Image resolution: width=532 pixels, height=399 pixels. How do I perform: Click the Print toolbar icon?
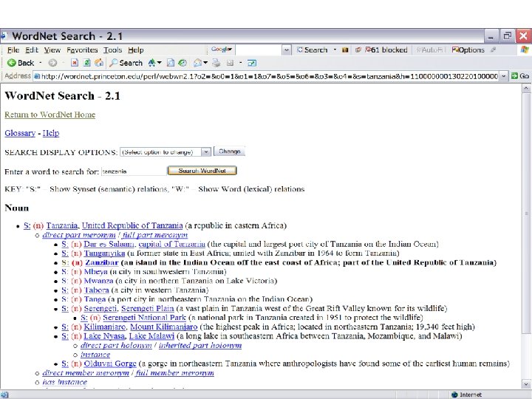click(x=216, y=63)
